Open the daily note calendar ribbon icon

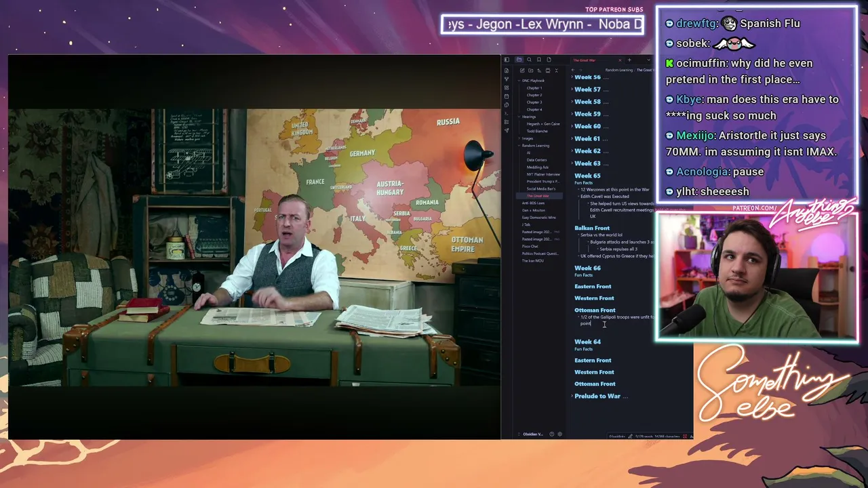click(507, 96)
